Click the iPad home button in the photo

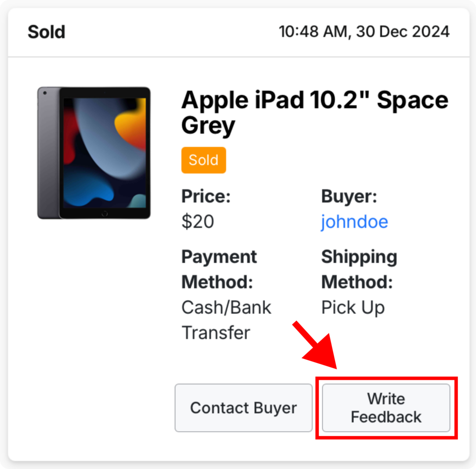[x=105, y=214]
